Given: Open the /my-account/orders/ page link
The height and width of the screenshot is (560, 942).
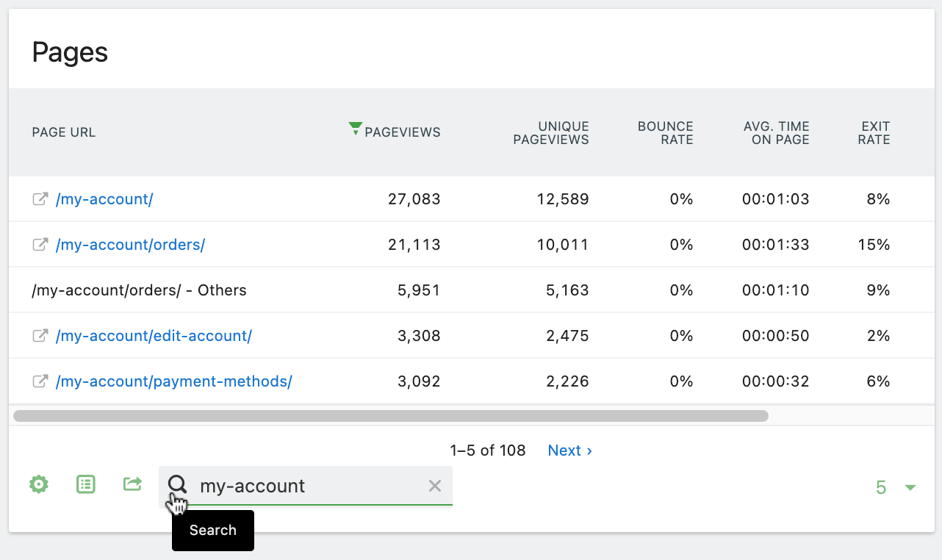Looking at the screenshot, I should tap(130, 245).
